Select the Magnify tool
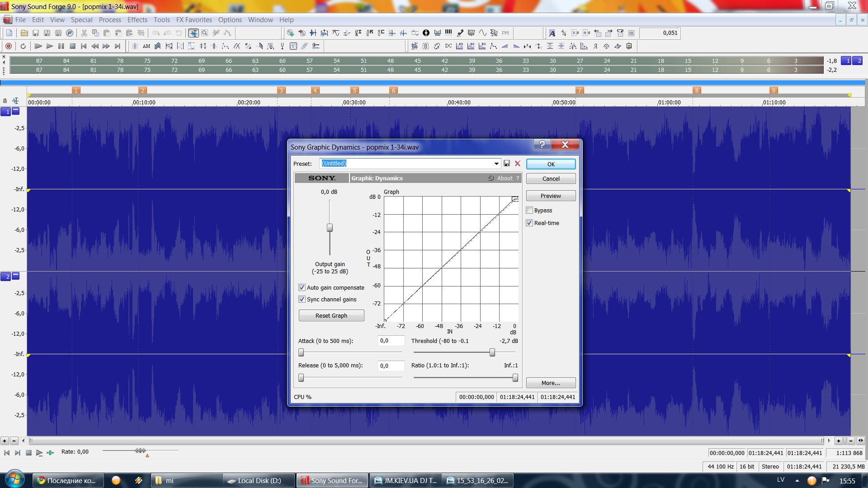The height and width of the screenshot is (488, 868). pyautogui.click(x=205, y=33)
